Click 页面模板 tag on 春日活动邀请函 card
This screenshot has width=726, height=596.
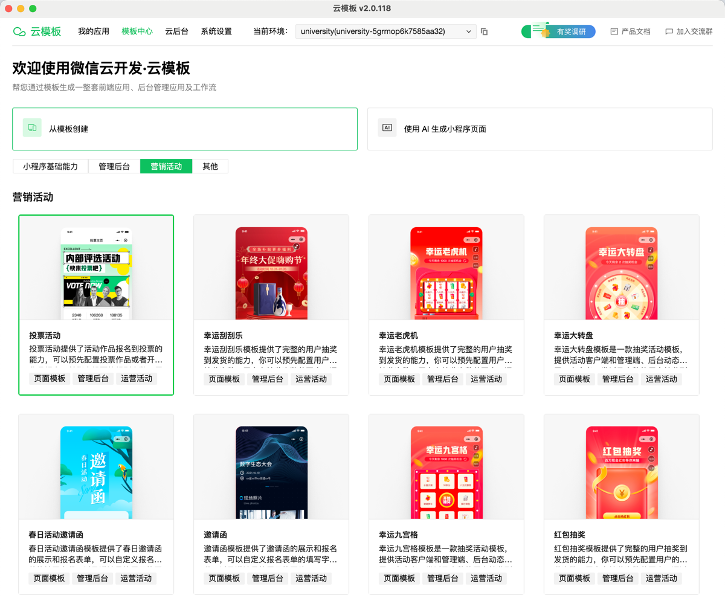tap(49, 578)
